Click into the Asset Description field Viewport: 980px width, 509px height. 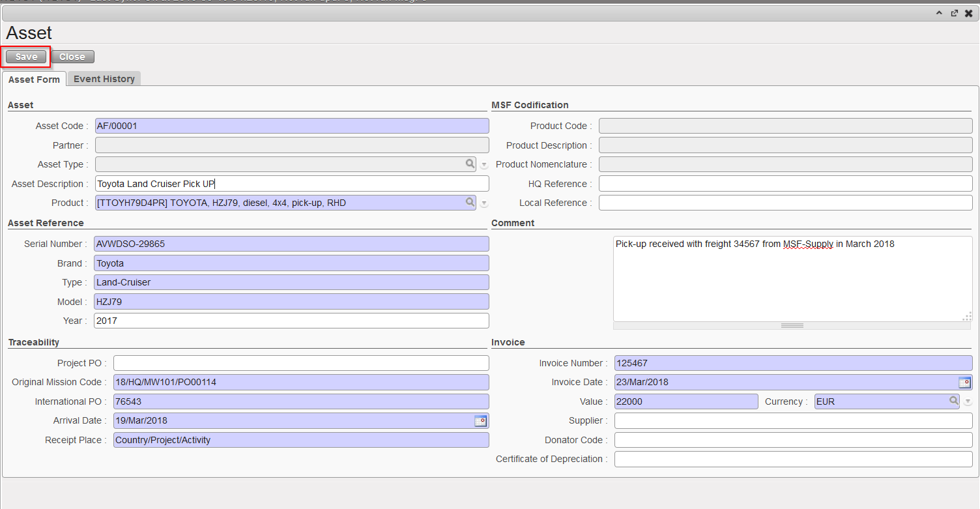[x=291, y=184]
